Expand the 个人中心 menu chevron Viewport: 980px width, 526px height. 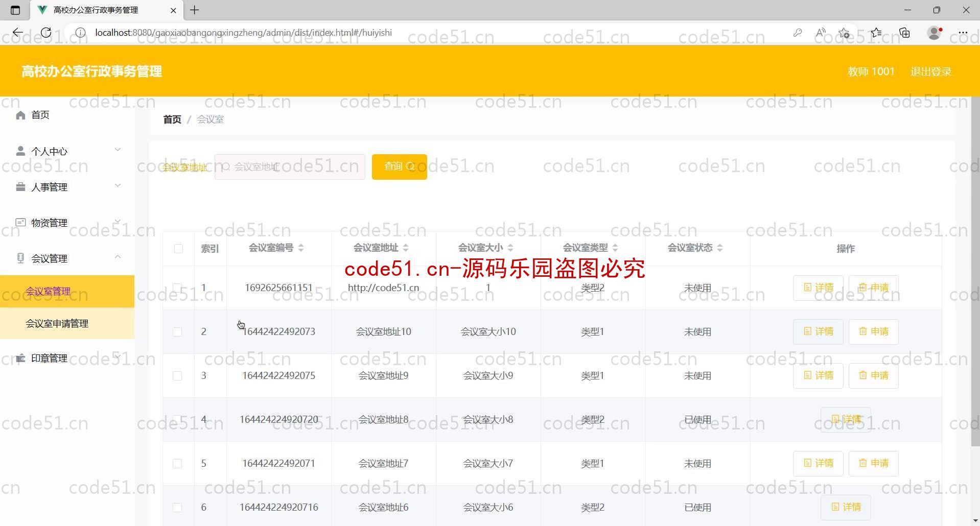pyautogui.click(x=118, y=150)
